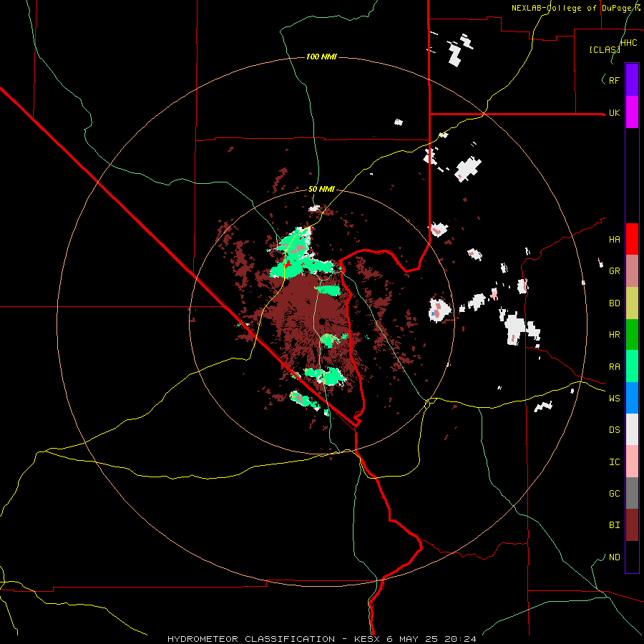Click the GC legend label
Screen dimensions: 644x644
coord(615,494)
